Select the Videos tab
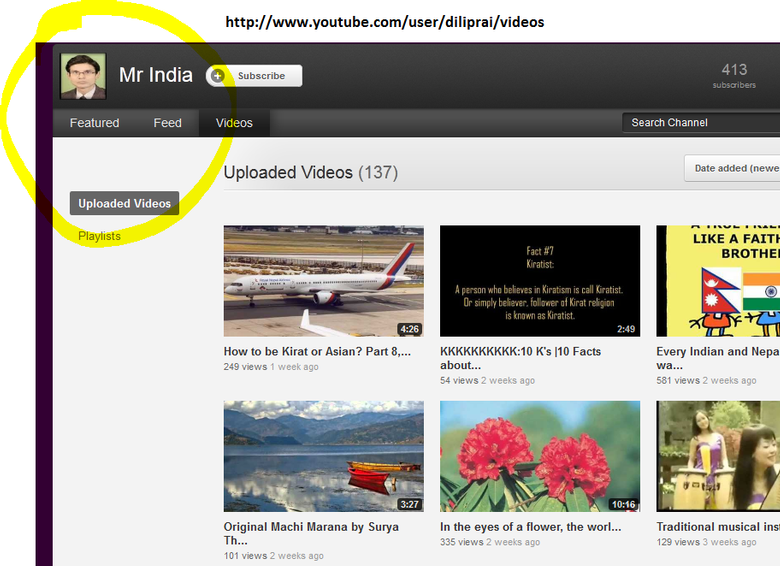 click(234, 123)
